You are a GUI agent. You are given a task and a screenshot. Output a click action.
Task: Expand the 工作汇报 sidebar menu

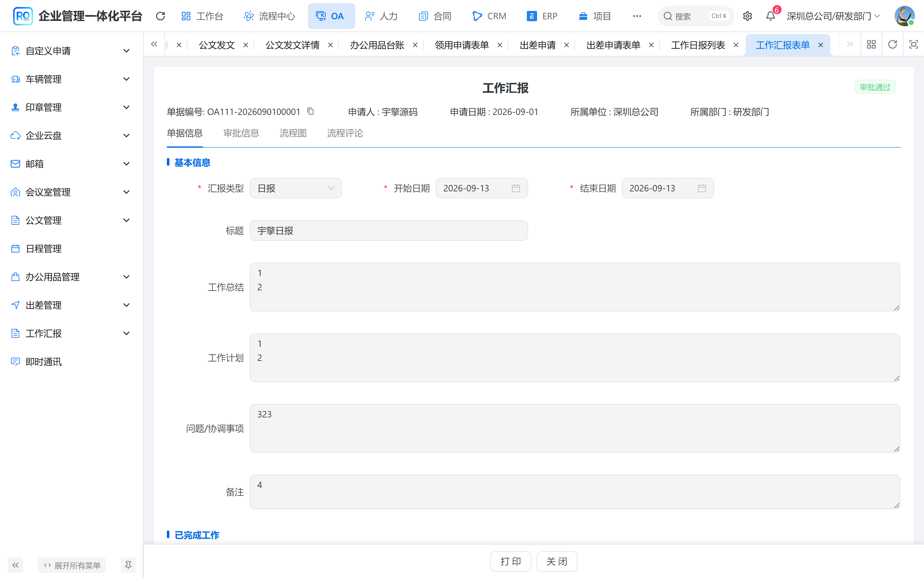click(72, 333)
